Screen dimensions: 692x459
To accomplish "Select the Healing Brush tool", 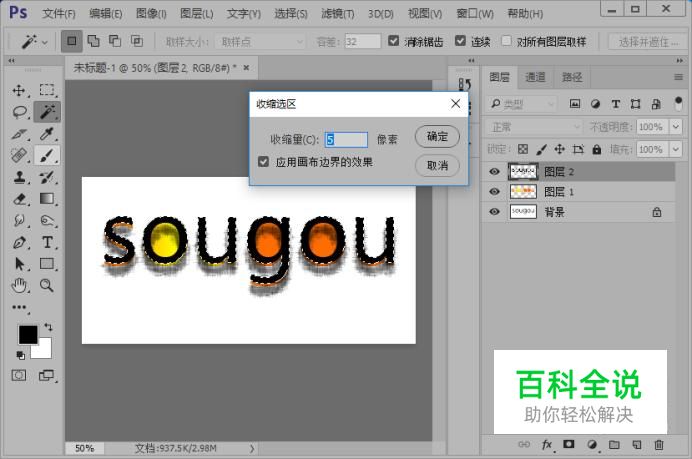I will point(19,155).
